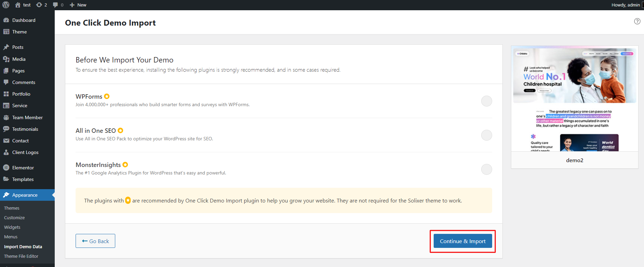Click the Templates folder icon
The image size is (644, 267).
[x=6, y=179]
